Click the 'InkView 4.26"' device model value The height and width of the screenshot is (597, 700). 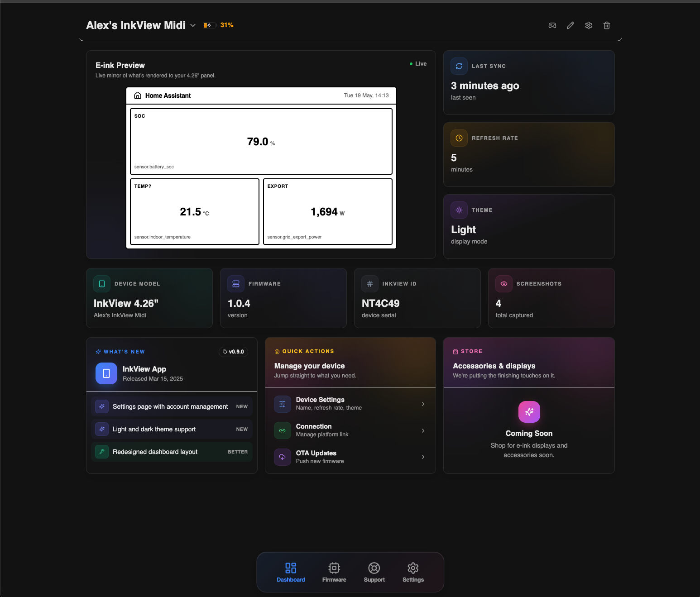[126, 303]
